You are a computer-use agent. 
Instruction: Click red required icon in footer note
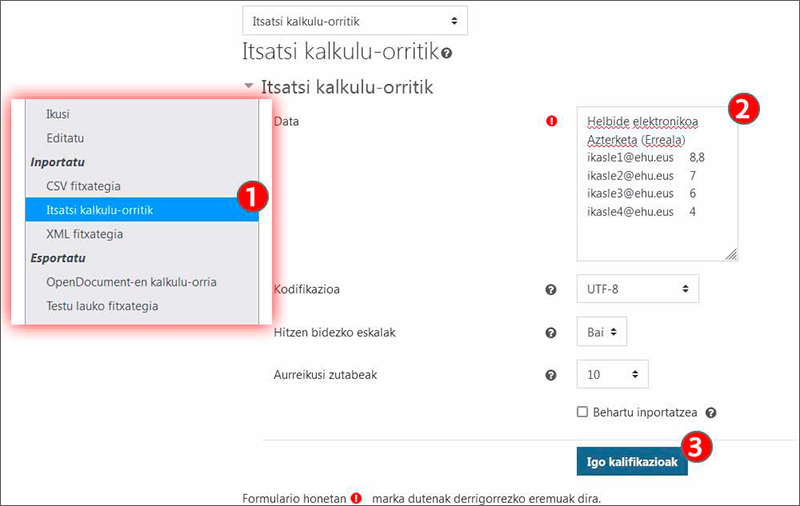point(356,497)
